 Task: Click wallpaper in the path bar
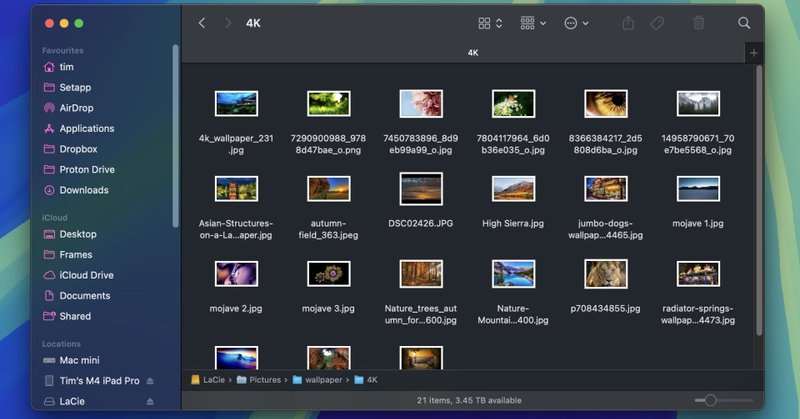point(317,380)
